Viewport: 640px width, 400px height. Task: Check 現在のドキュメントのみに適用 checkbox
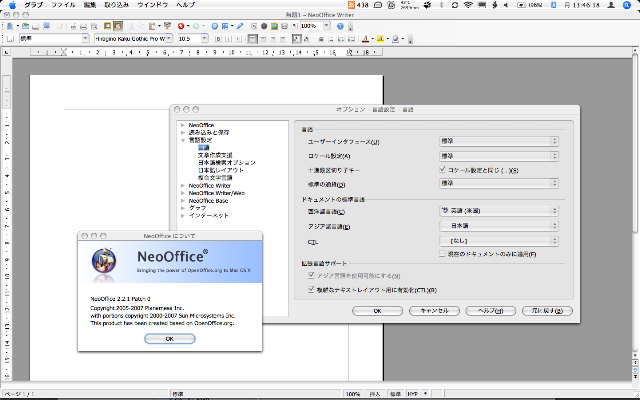tap(442, 254)
